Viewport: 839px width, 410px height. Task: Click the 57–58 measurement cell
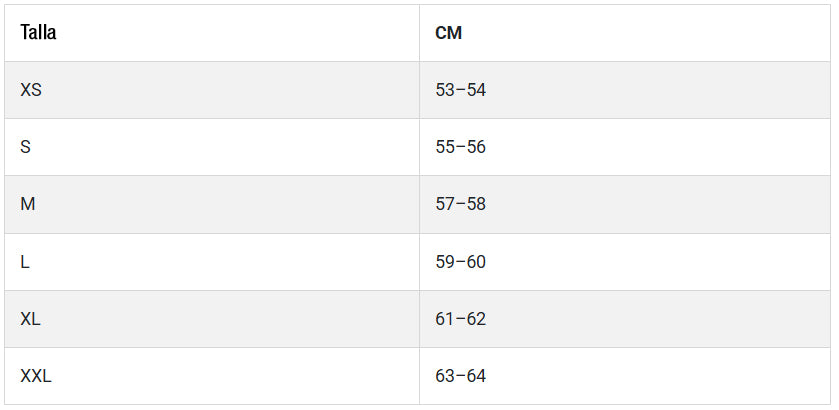coord(460,204)
